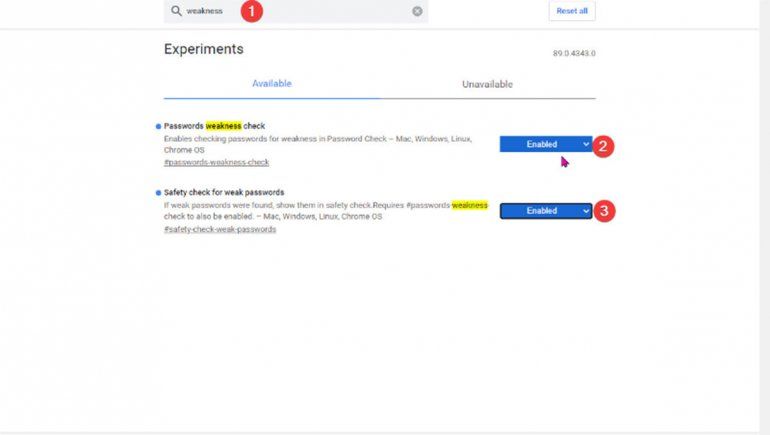Click the Safety check for weak passwords title
This screenshot has width=770, height=435.
224,192
